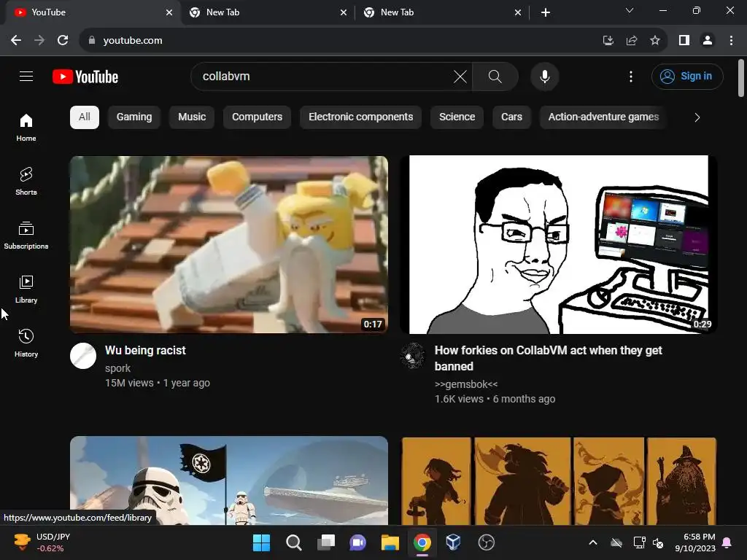This screenshot has height=560, width=747.
Task: Open the Wu being racist video thumbnail
Action: tap(228, 244)
